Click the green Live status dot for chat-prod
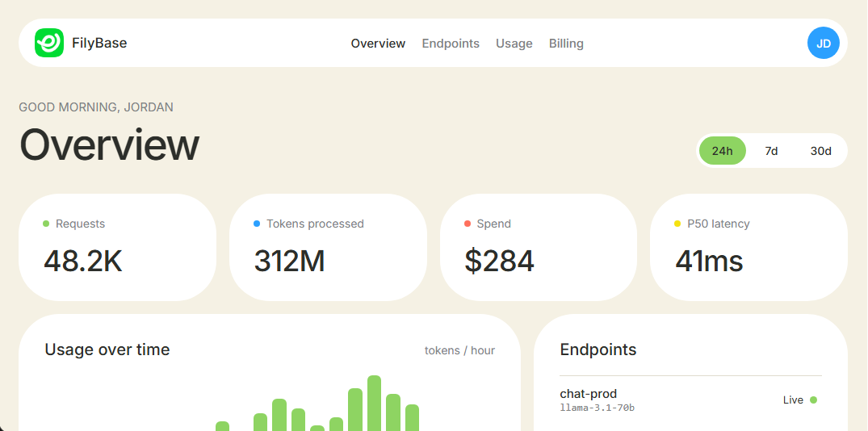The height and width of the screenshot is (431, 868). coord(813,400)
